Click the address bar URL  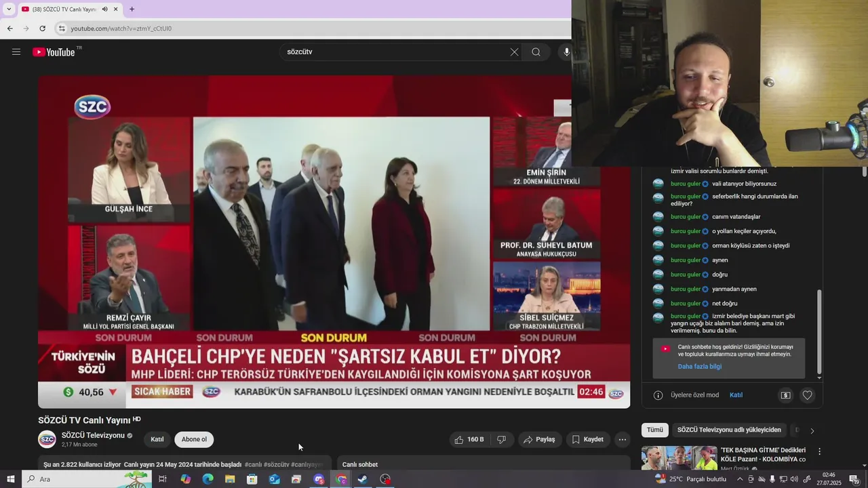pyautogui.click(x=121, y=28)
